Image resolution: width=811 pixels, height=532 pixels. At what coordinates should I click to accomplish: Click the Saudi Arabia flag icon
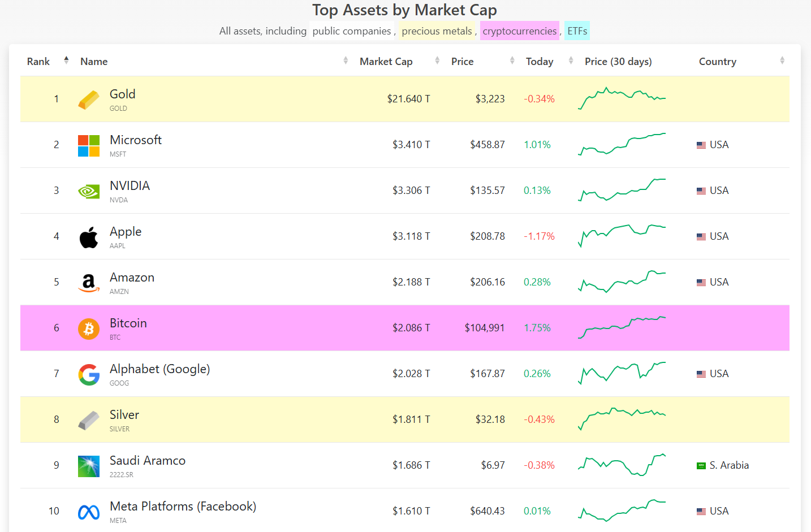701,466
